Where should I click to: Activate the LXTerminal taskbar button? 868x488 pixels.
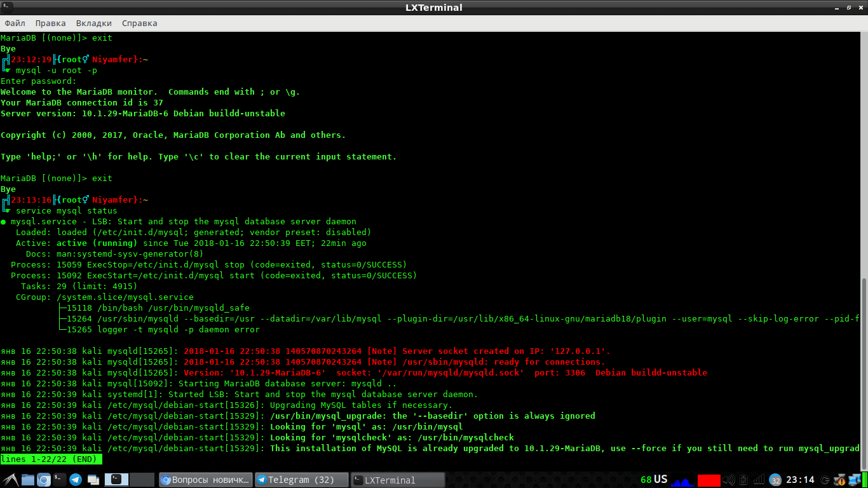pos(398,480)
